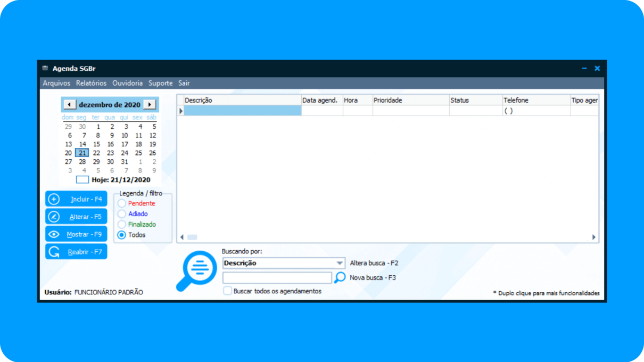Click the eye icon on Mostrar button
The image size is (644, 362).
(x=54, y=234)
